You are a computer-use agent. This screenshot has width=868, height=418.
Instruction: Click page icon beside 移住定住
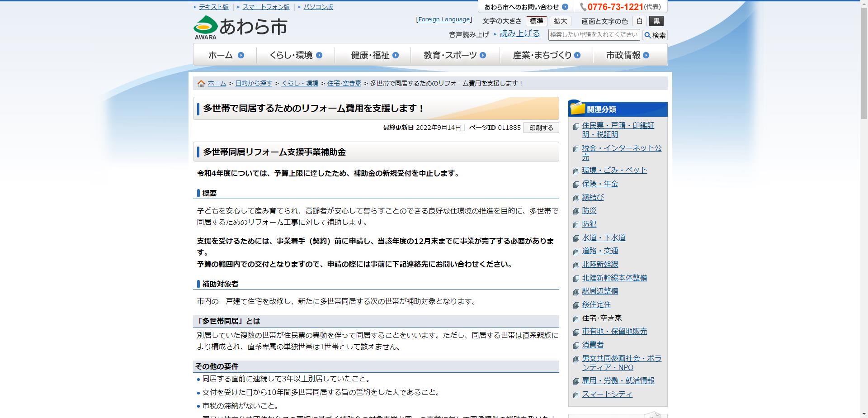pyautogui.click(x=576, y=305)
